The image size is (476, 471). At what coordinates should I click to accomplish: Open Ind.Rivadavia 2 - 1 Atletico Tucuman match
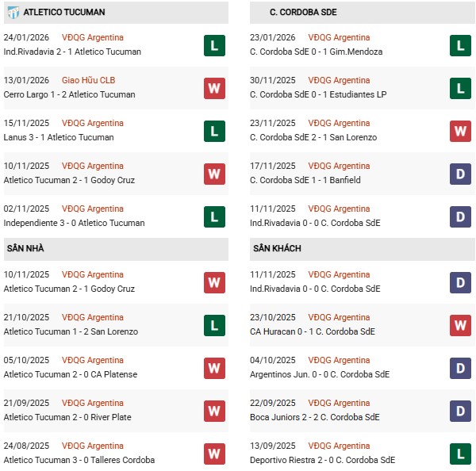[x=72, y=52]
